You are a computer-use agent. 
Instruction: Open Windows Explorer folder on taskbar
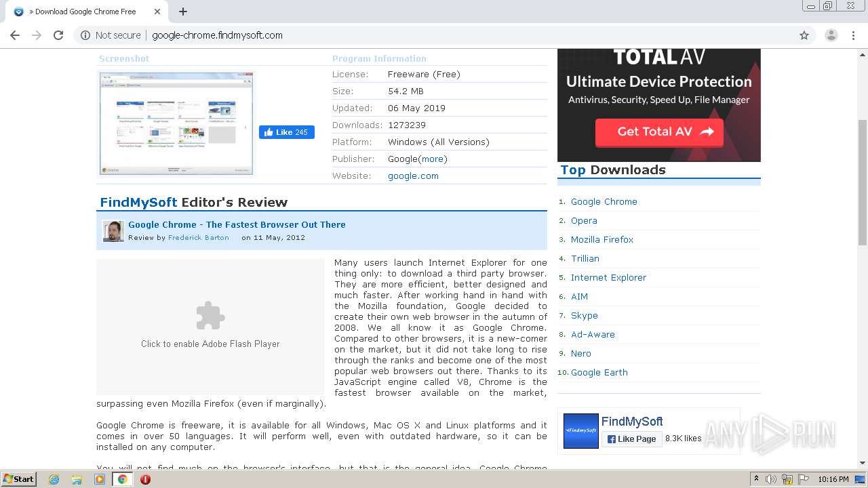pyautogui.click(x=77, y=479)
